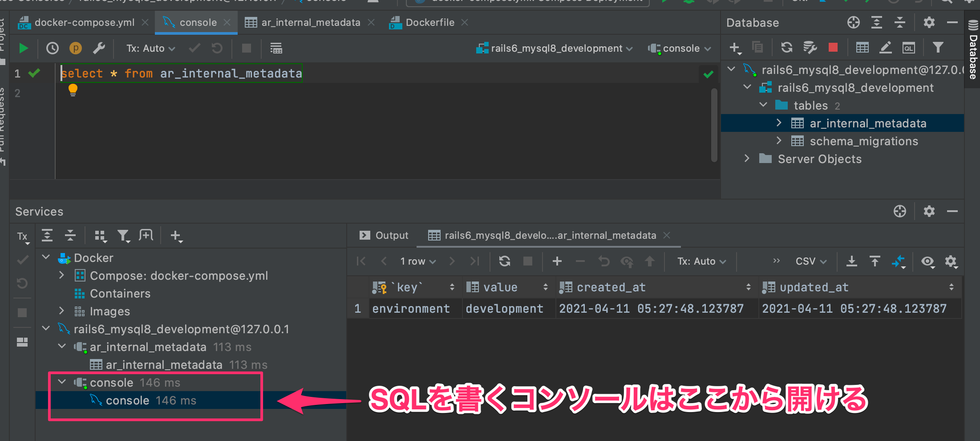980x441 pixels.
Task: Switch to the Output tab
Action: coord(384,235)
